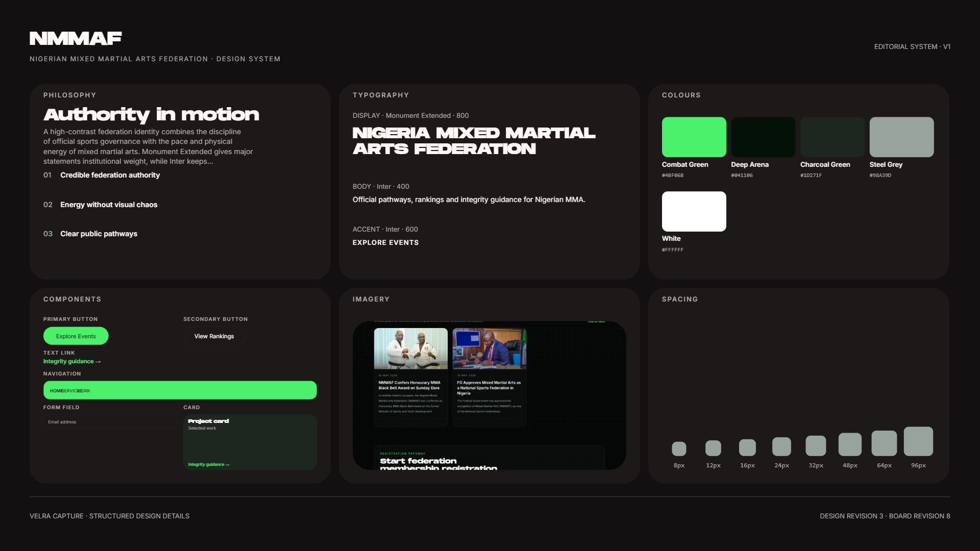The width and height of the screenshot is (980, 551).
Task: Pick the Combat Green colour swatch
Action: [694, 137]
